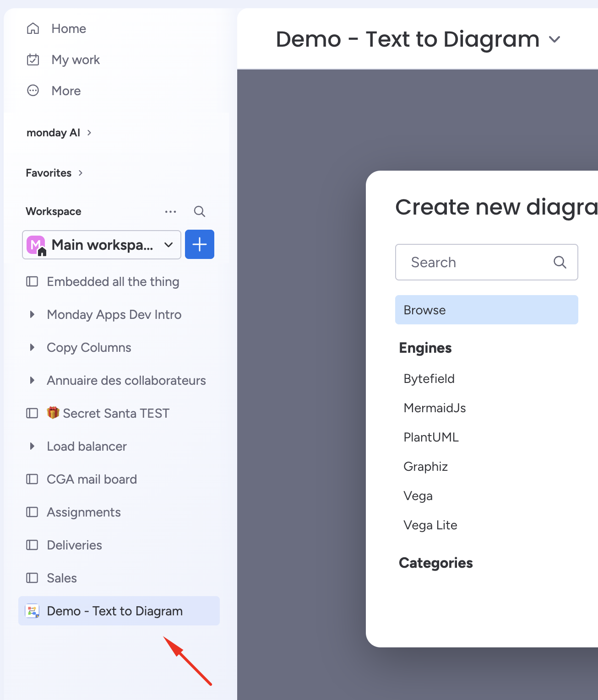Click the Main workspace avatar icon

(36, 245)
